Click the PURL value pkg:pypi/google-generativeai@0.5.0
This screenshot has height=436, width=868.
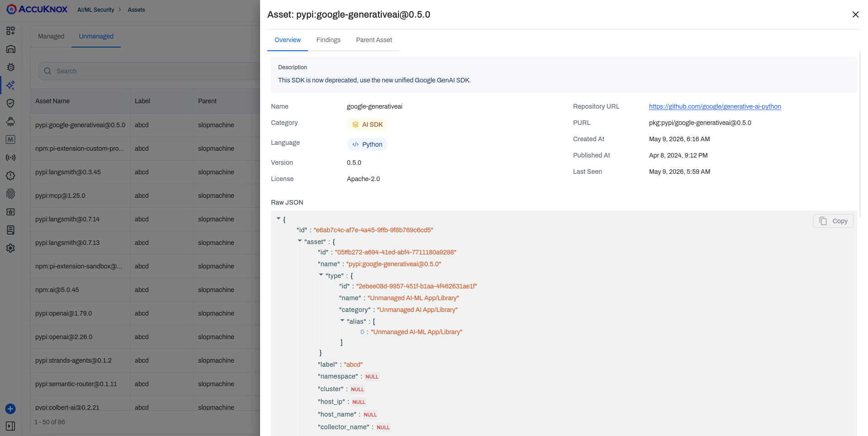pos(700,123)
